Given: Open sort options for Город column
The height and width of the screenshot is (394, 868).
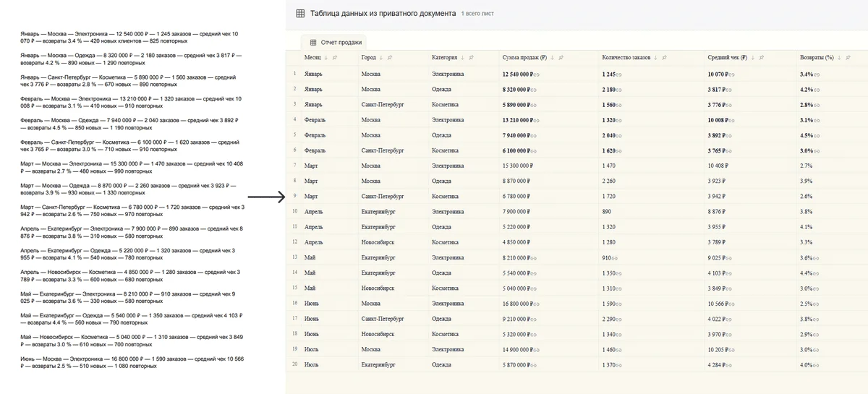Looking at the screenshot, I should pyautogui.click(x=380, y=58).
